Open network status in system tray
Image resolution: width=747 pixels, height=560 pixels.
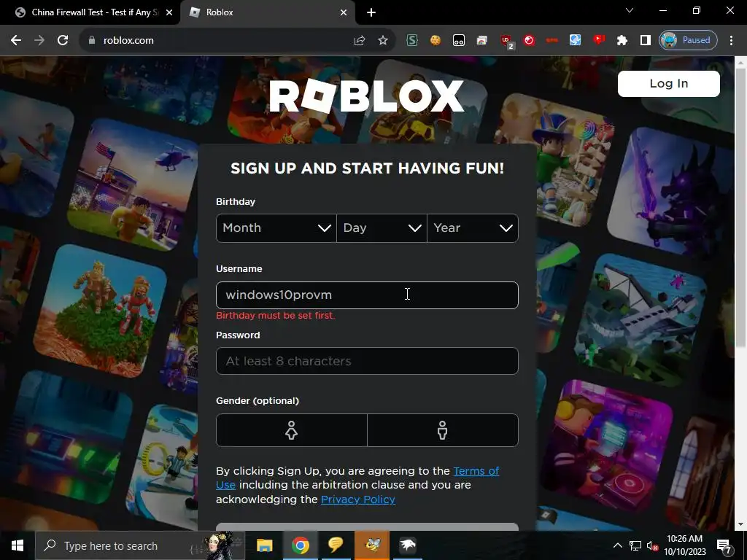(x=635, y=545)
